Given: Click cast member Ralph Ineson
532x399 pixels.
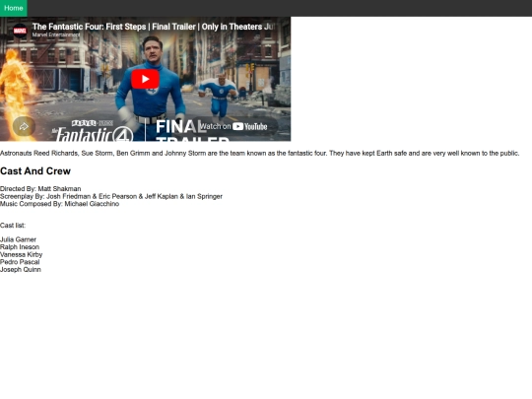Looking at the screenshot, I should pyautogui.click(x=20, y=247).
